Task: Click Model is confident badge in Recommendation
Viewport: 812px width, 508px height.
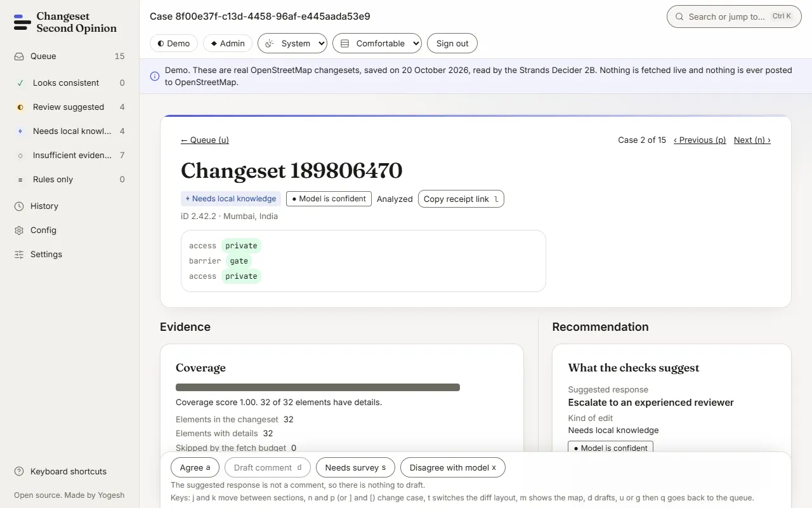Action: tap(611, 448)
